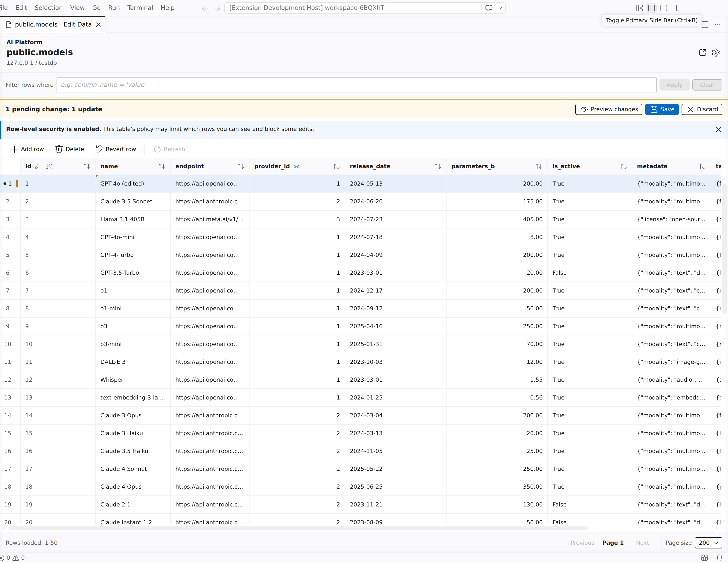
Task: Open the table settings gear
Action: point(716,52)
